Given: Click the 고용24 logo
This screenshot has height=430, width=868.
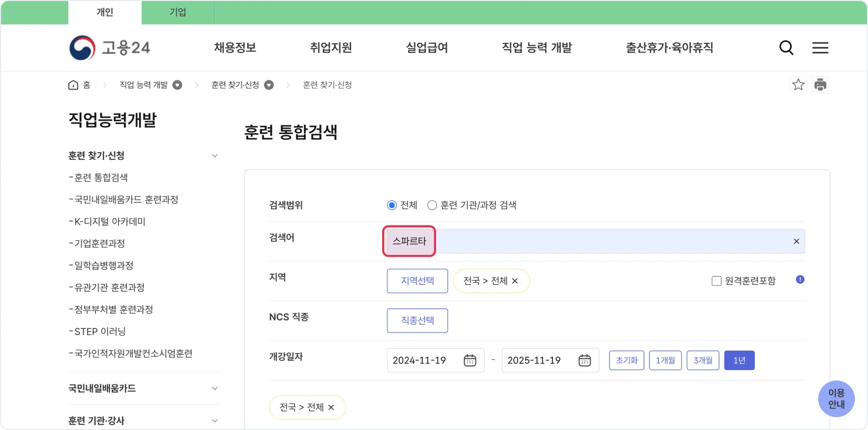Looking at the screenshot, I should click(x=110, y=48).
